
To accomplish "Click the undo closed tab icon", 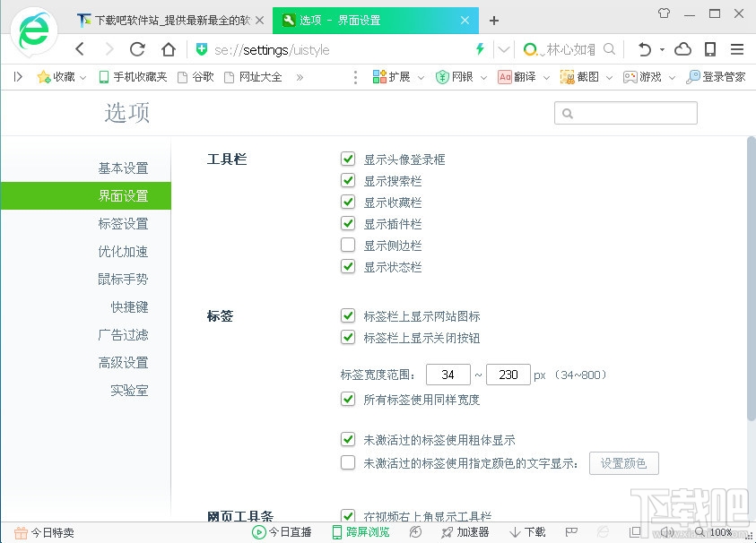I will coord(645,49).
